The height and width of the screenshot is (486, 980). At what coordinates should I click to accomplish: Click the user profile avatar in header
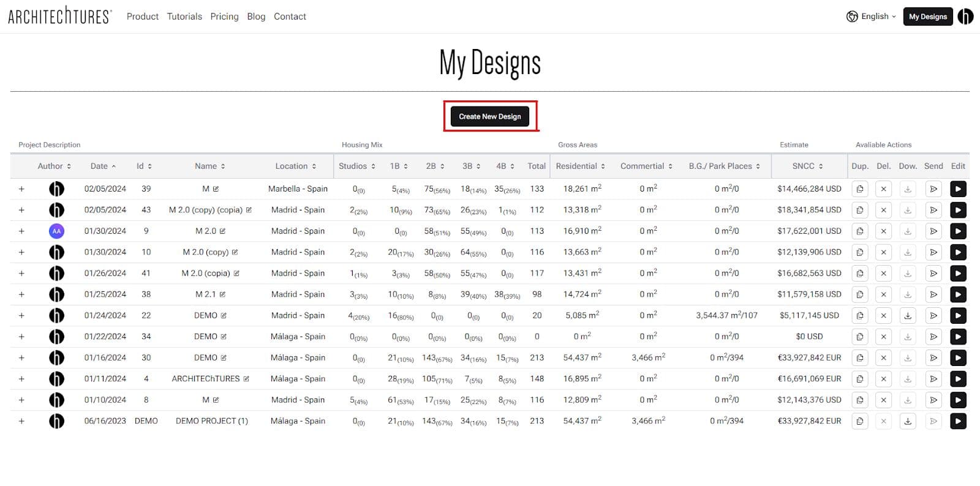[x=965, y=17]
